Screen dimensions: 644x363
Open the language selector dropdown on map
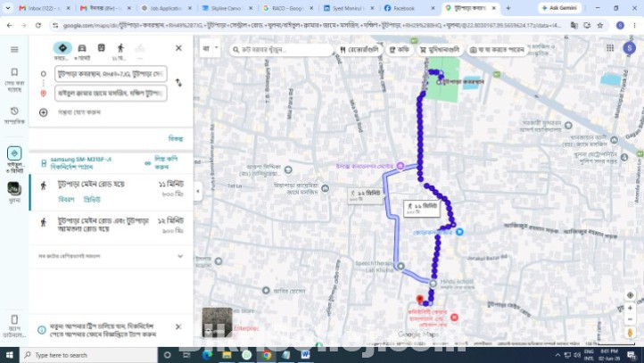(211, 48)
